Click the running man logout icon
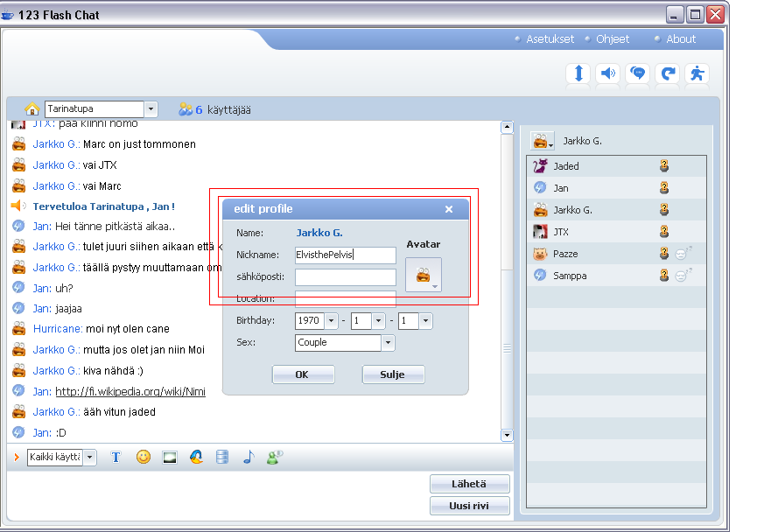The width and height of the screenshot is (778, 532). pyautogui.click(x=697, y=73)
